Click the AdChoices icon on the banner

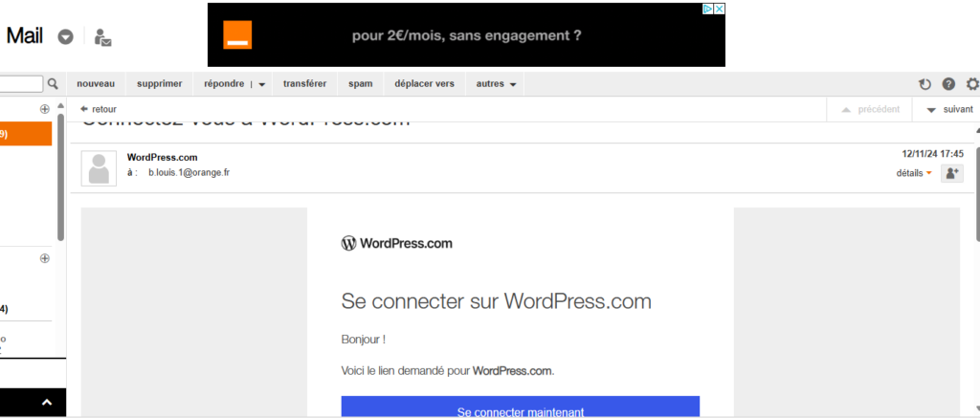coord(708,9)
